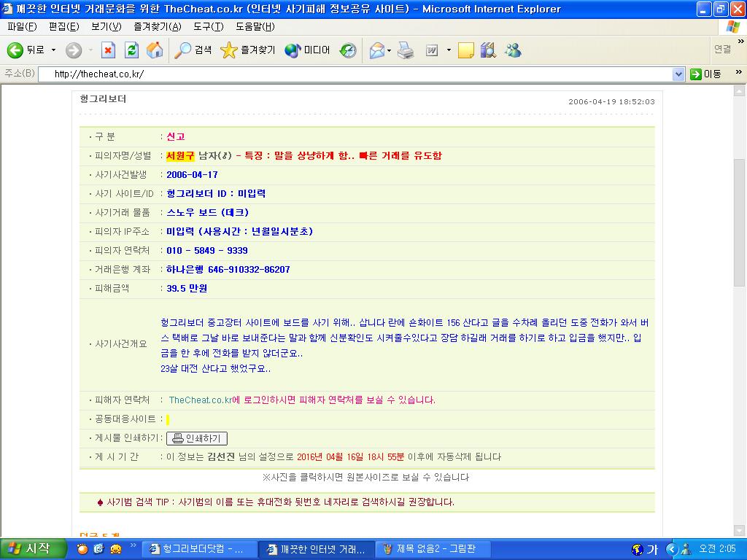Click the traded item 스노우 보드 (데크)
The height and width of the screenshot is (560, 747).
point(207,212)
